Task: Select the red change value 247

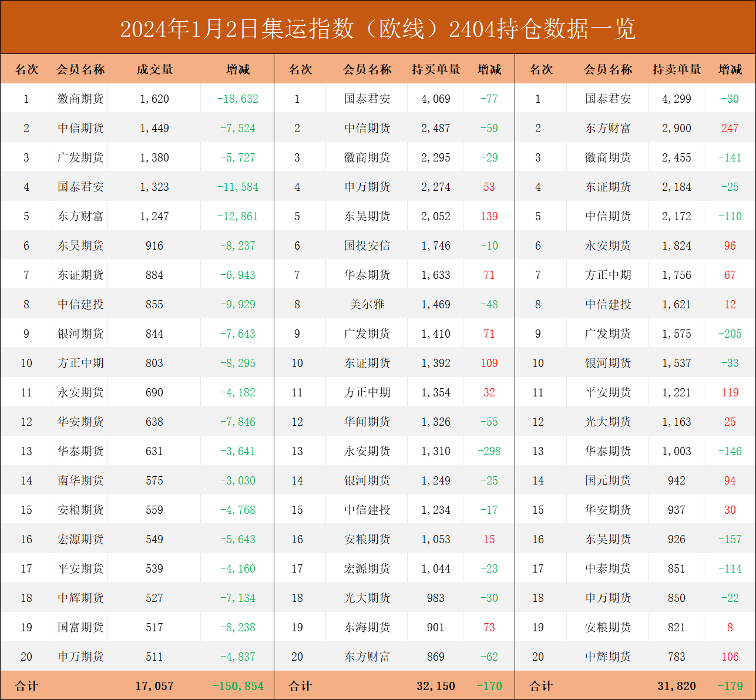Action: [x=730, y=128]
